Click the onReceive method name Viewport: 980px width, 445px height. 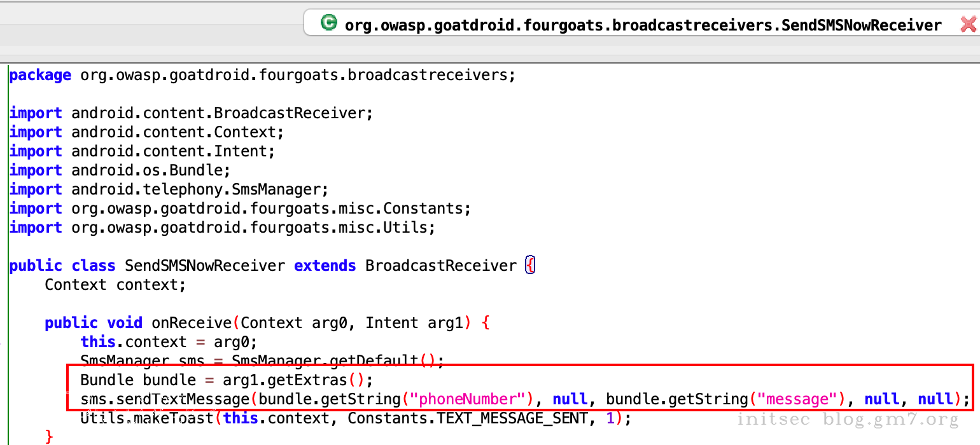click(192, 323)
